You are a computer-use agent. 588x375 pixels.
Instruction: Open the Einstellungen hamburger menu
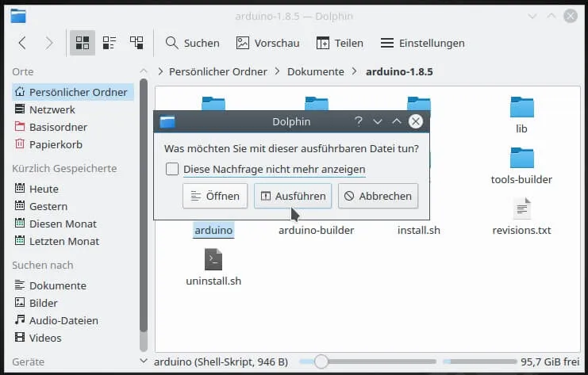click(422, 43)
